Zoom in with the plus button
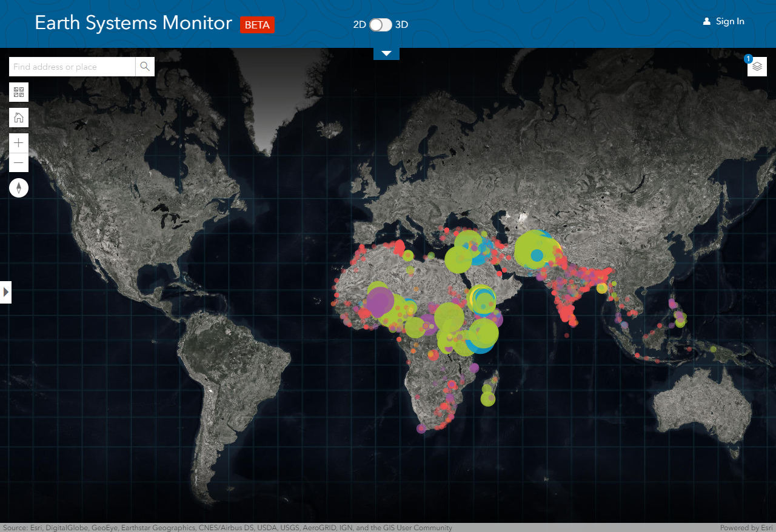 [19, 143]
